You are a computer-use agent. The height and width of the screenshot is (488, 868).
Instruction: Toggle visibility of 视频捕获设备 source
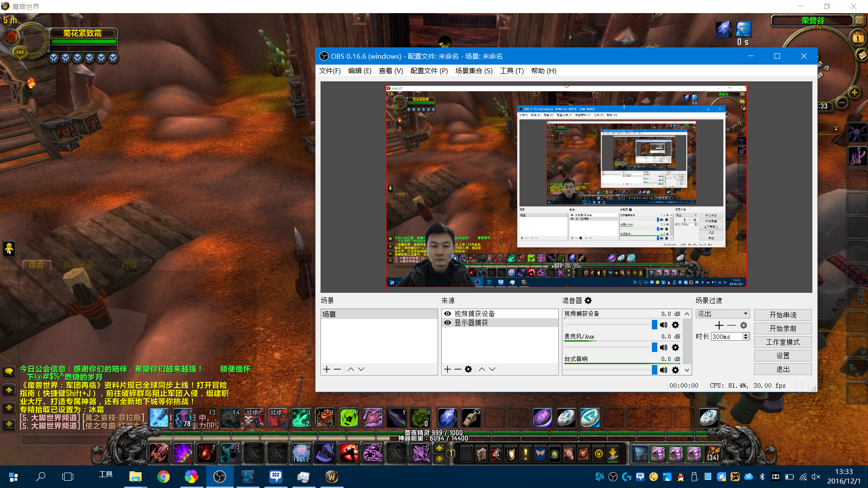[448, 314]
